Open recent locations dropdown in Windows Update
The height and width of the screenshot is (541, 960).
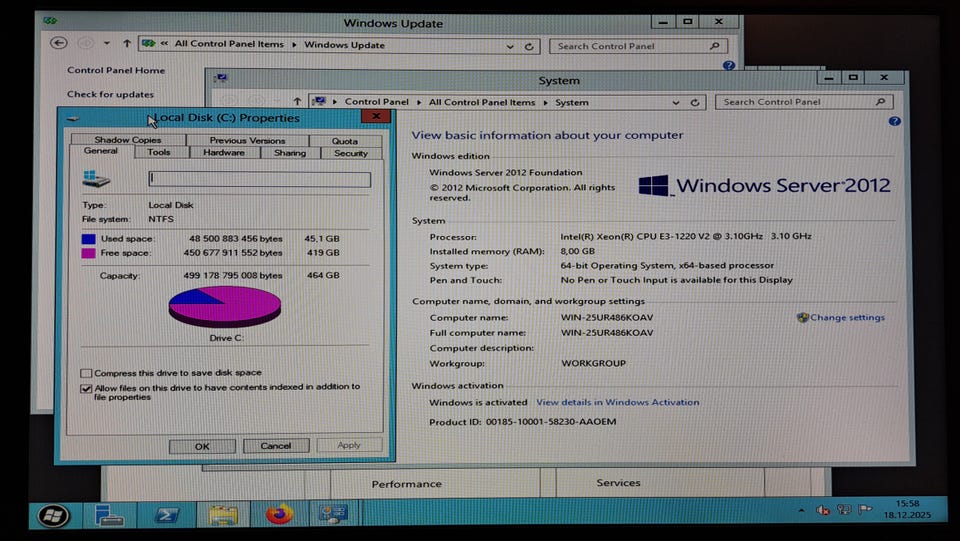point(107,43)
